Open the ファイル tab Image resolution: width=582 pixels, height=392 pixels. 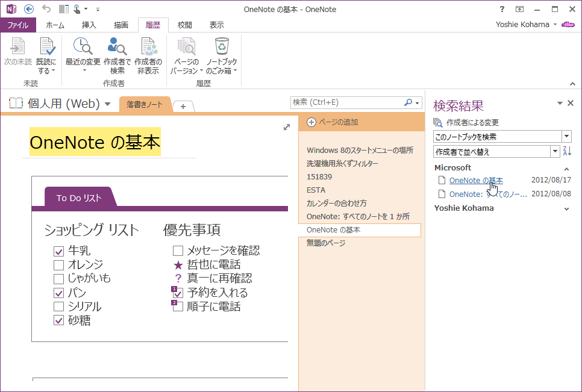coord(18,25)
